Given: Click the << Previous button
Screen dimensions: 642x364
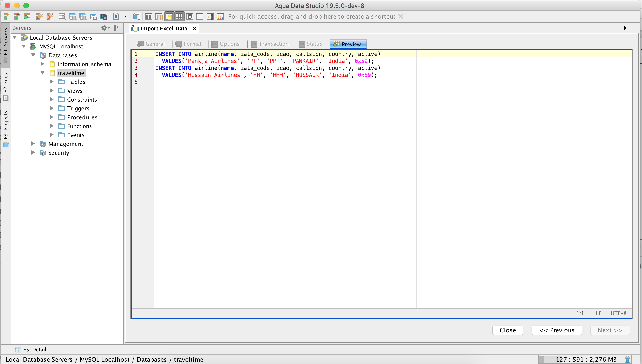Looking at the screenshot, I should 557,330.
